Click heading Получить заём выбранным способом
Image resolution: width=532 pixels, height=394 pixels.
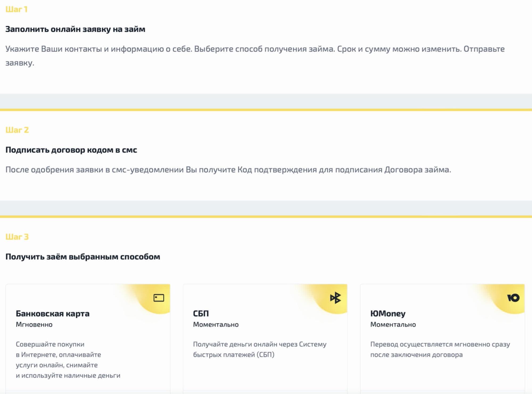(x=83, y=257)
